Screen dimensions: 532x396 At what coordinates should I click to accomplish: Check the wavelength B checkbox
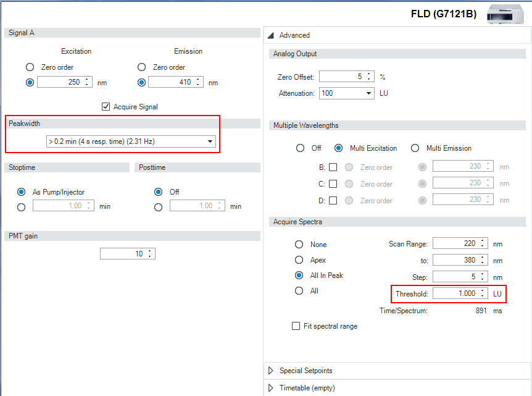click(x=333, y=167)
